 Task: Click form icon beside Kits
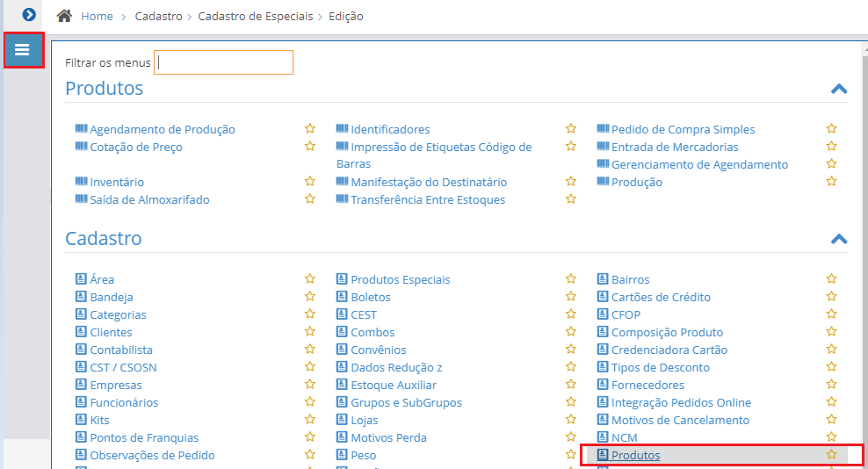81,419
